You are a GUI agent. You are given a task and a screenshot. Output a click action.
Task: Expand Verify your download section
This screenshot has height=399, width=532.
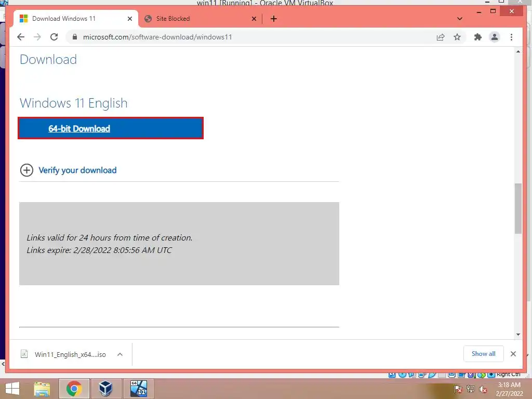[x=26, y=170]
